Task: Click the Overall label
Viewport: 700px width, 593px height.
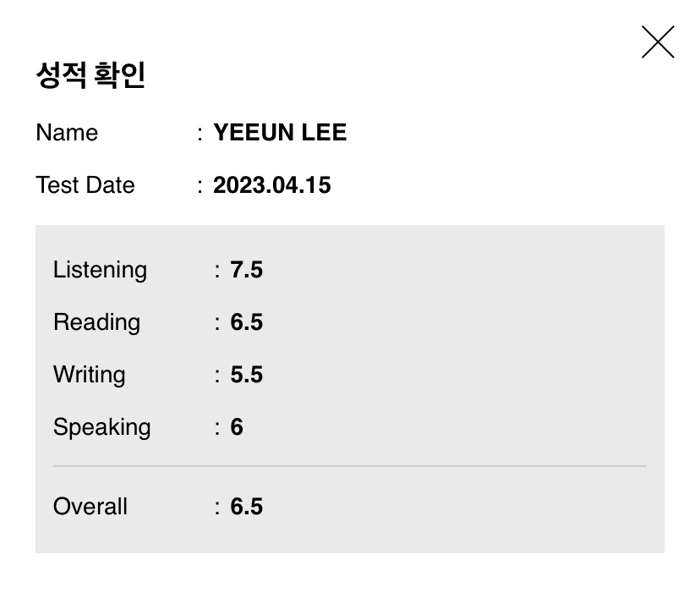Action: 90,507
